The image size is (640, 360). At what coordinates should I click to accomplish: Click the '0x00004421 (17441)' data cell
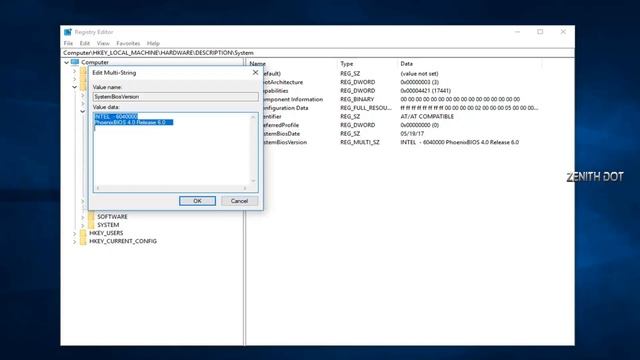[x=425, y=91]
